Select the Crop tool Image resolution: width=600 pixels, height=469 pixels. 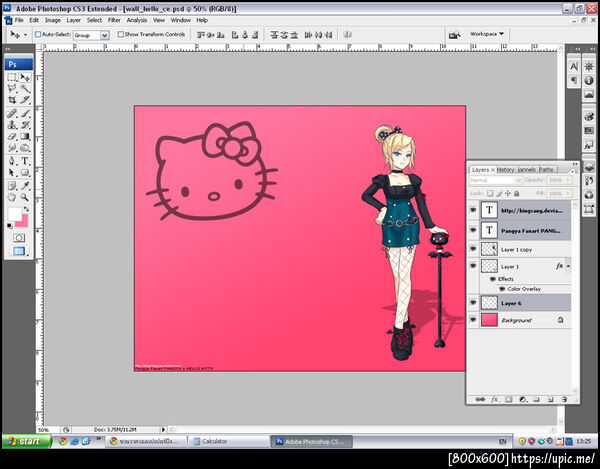12,100
